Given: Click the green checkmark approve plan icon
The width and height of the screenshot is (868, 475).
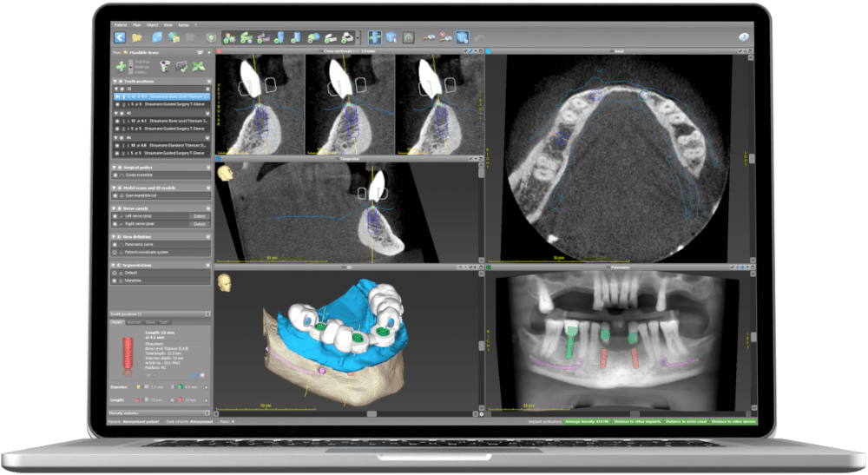Looking at the screenshot, I should 183,66.
